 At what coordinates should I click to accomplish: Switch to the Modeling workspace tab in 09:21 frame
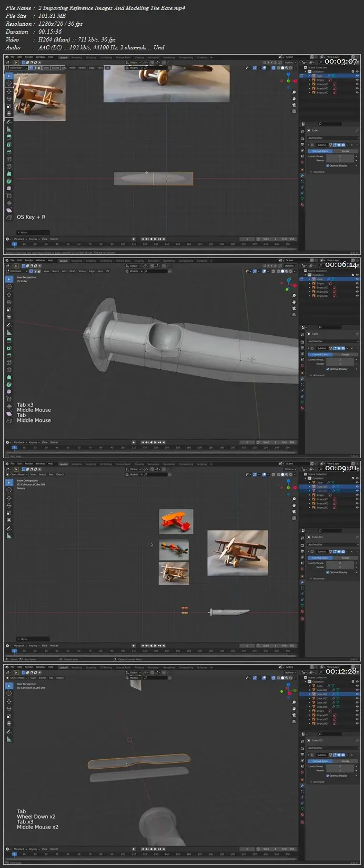77,464
